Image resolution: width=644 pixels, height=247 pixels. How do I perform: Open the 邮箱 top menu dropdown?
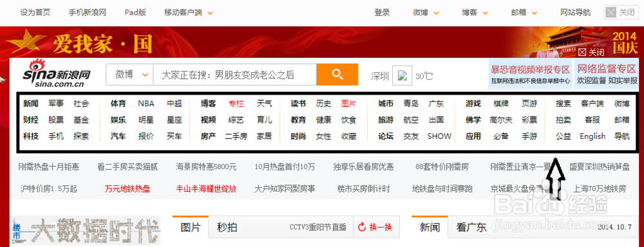pyautogui.click(x=524, y=12)
